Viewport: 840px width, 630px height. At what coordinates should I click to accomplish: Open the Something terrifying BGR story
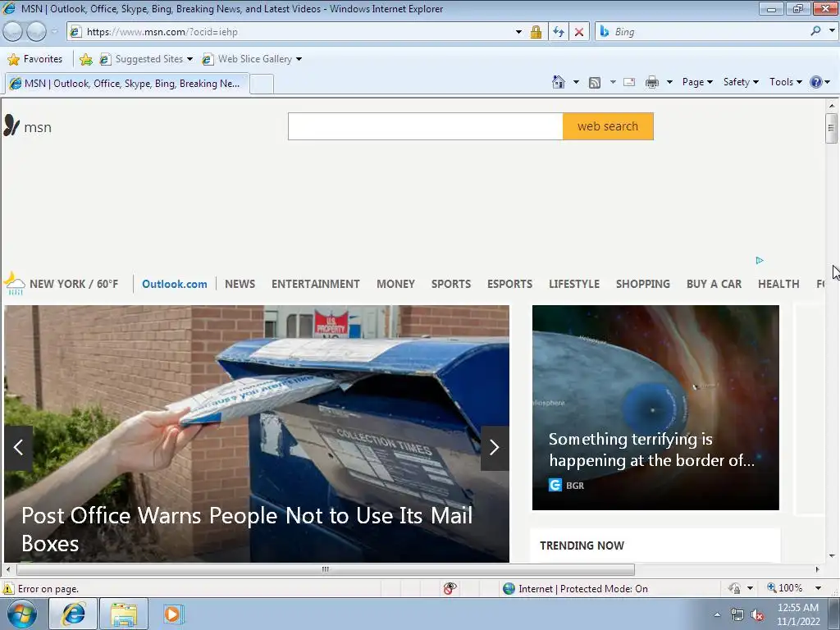[651, 450]
